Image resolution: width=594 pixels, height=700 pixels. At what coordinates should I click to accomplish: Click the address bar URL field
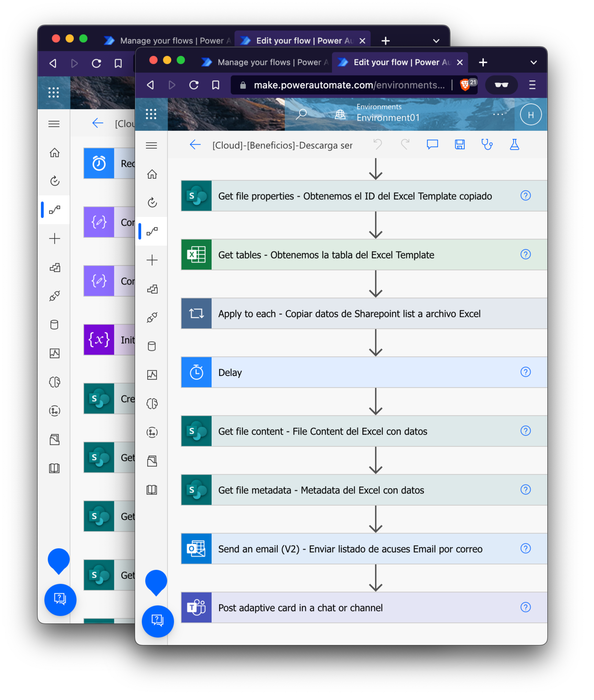click(349, 85)
